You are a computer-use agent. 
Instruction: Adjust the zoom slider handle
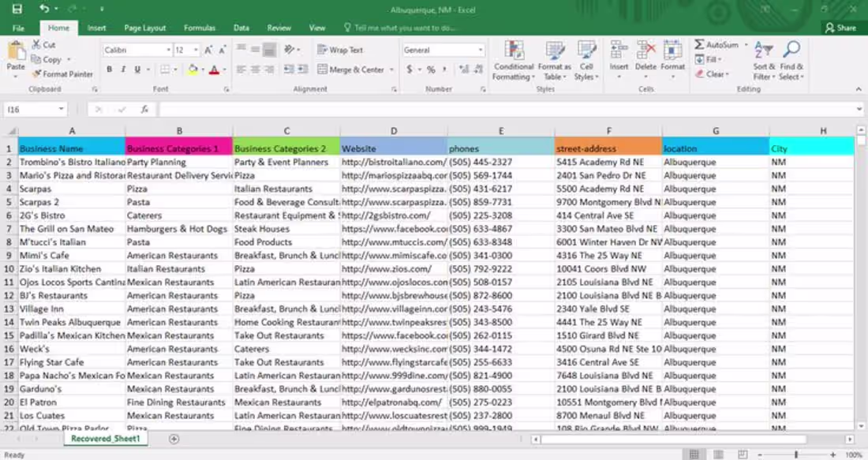click(x=796, y=454)
